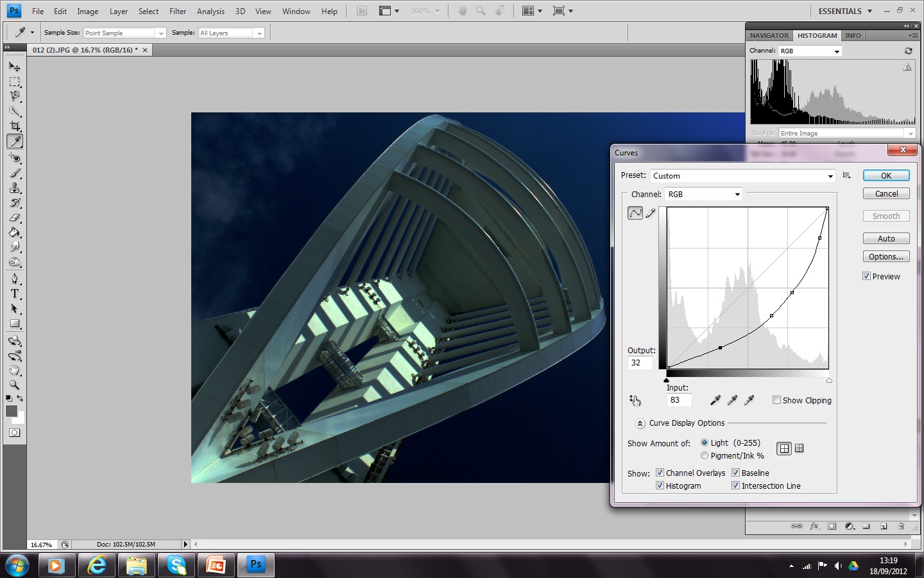
Task: Open the Filter menu
Action: [x=178, y=11]
